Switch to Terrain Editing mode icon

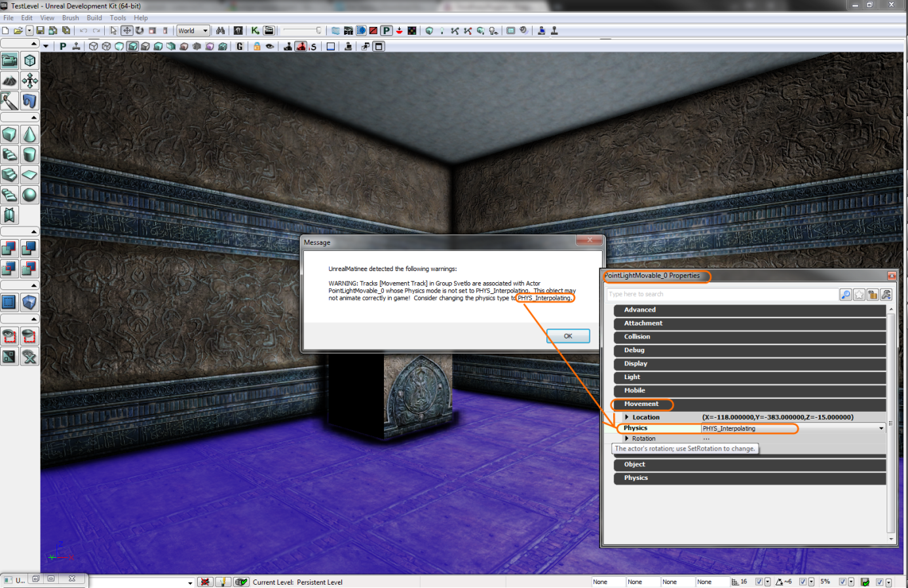(10, 81)
